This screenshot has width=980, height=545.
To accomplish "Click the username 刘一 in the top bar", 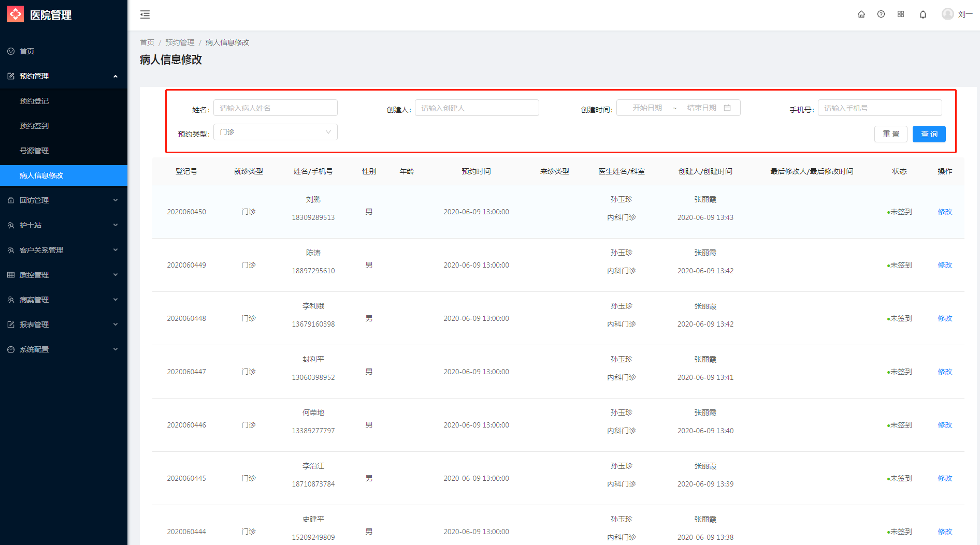I will click(x=965, y=14).
